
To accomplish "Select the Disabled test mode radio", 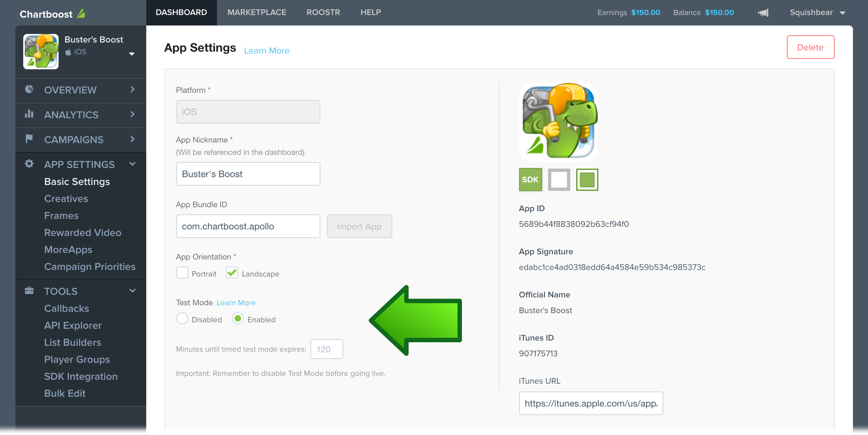I will pyautogui.click(x=182, y=319).
